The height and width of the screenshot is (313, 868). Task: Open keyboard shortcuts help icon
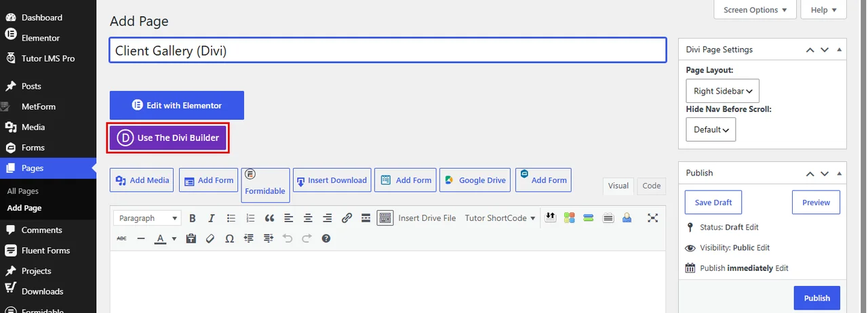point(326,238)
